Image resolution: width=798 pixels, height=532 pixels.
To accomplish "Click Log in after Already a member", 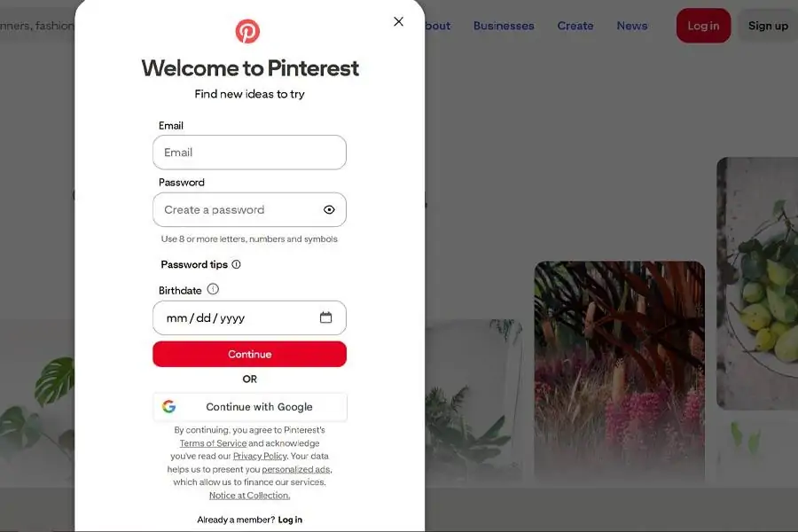I will 290,520.
